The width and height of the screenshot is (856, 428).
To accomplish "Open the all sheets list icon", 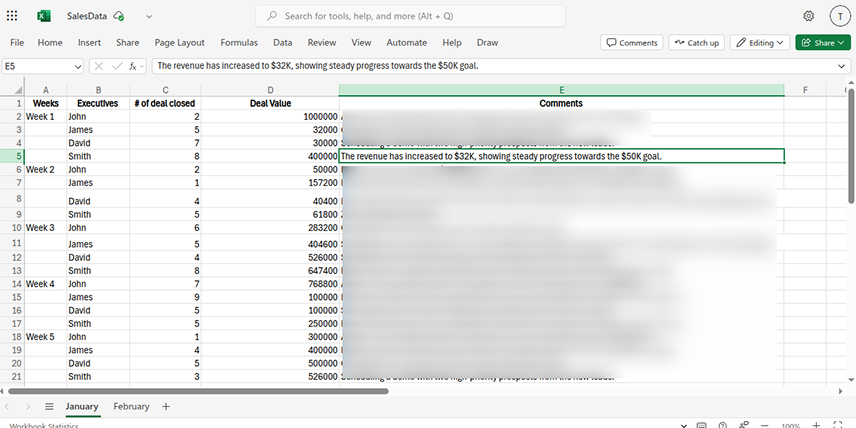I will point(49,407).
